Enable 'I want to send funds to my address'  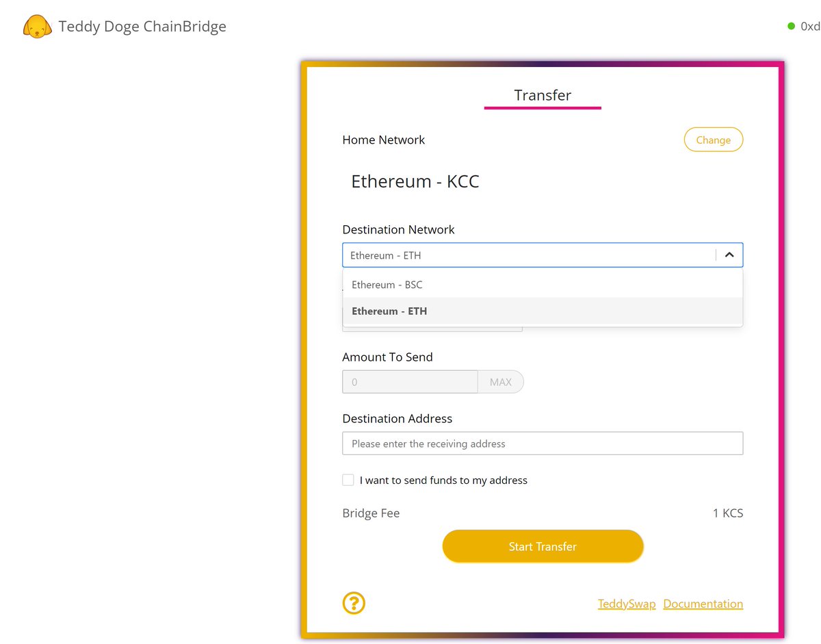(x=348, y=480)
